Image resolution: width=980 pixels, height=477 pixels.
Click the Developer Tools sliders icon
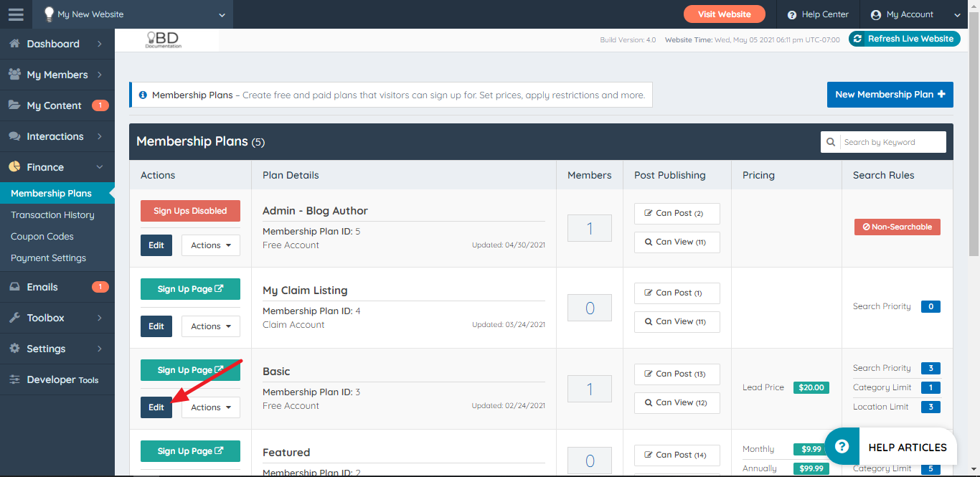click(x=14, y=379)
